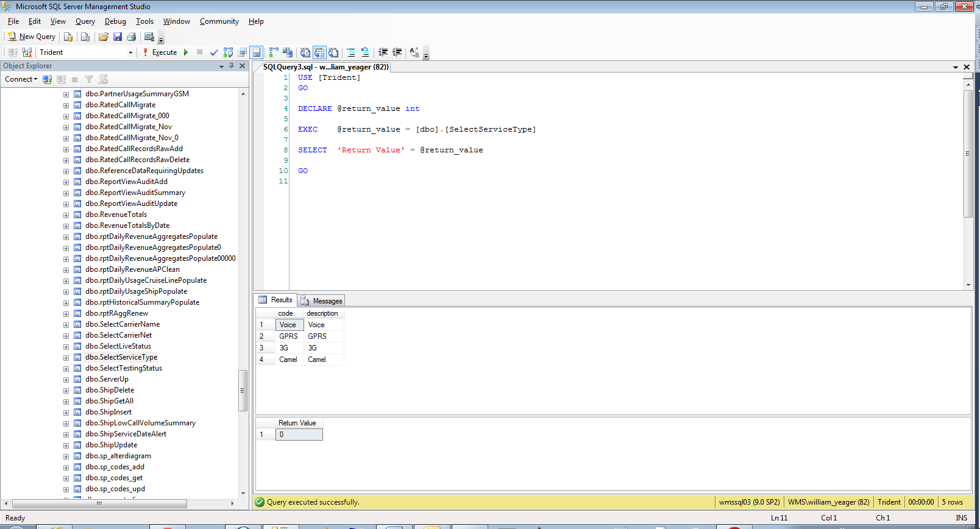This screenshot has width=980, height=529.
Task: Click the Comment out selected lines icon
Action: 351,52
